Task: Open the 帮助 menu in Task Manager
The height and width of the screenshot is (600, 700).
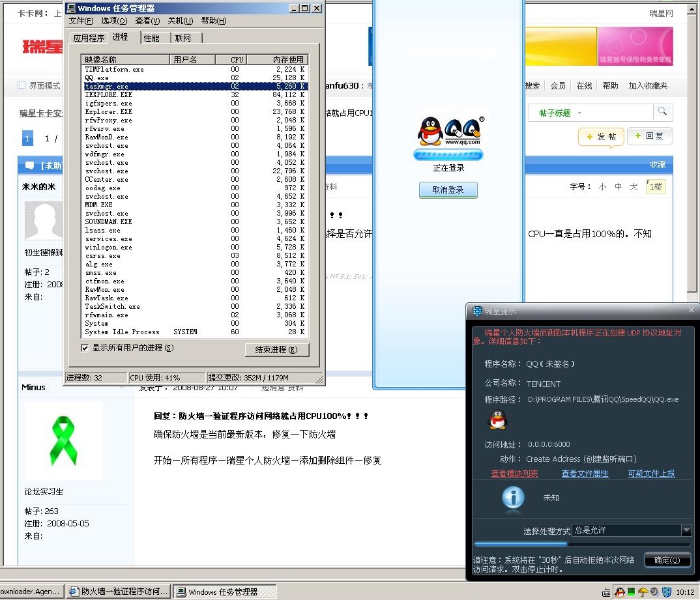Action: coord(213,20)
